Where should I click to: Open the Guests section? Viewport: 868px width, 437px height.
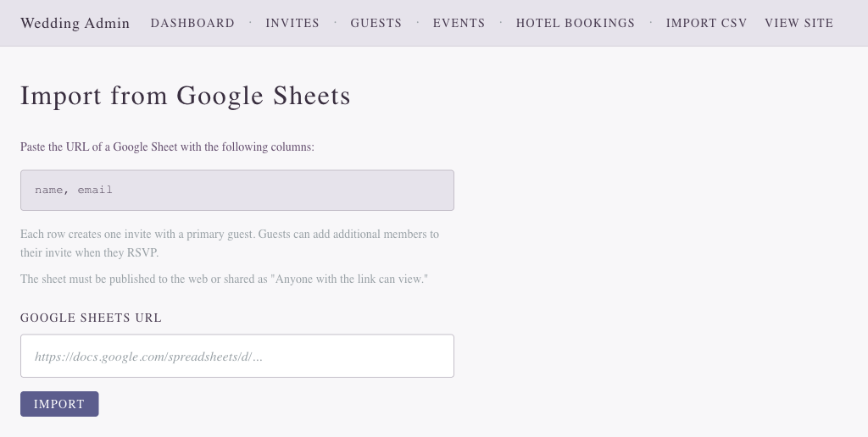[x=376, y=23]
